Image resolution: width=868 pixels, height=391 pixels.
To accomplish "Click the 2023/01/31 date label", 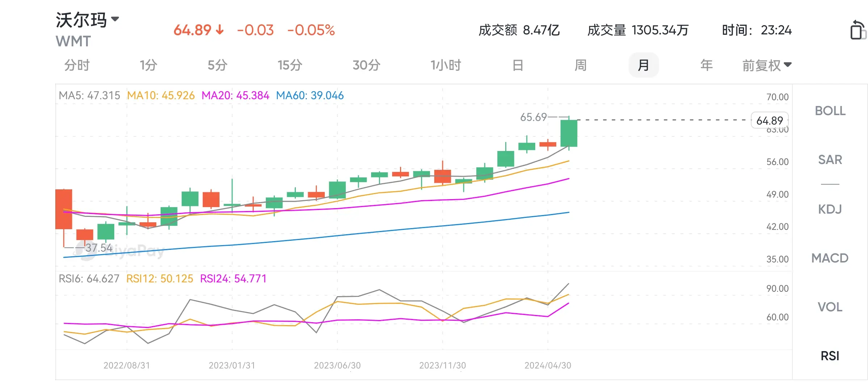I will (x=232, y=365).
